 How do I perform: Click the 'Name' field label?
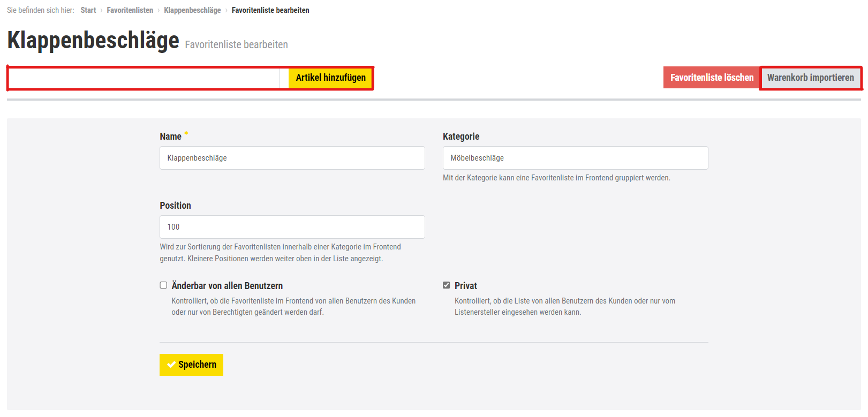click(170, 137)
